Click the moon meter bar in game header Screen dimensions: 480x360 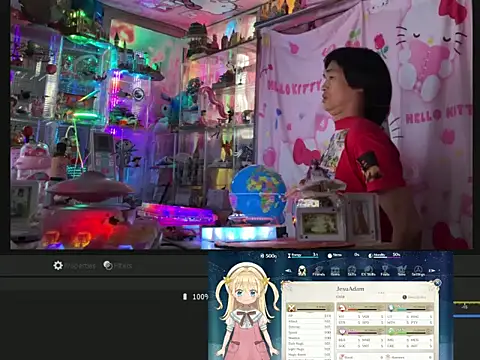click(384, 255)
